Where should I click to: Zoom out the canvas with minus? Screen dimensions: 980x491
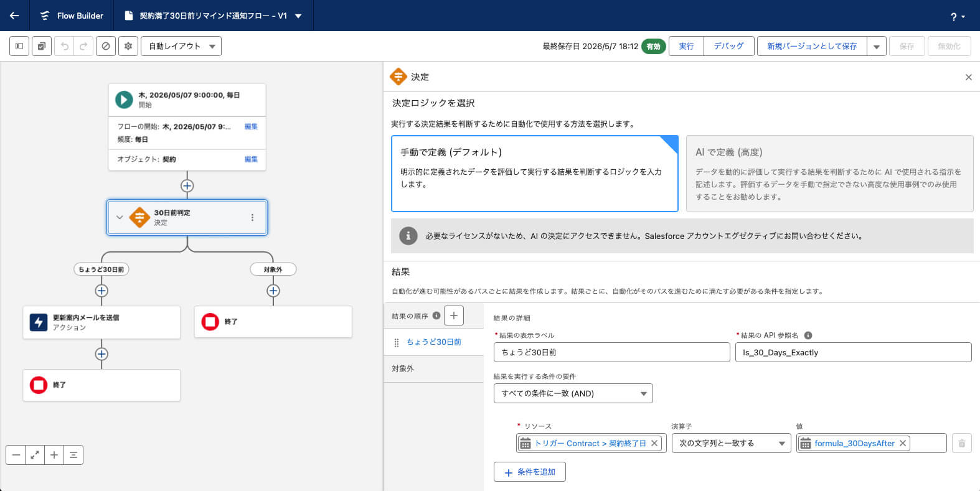click(16, 455)
